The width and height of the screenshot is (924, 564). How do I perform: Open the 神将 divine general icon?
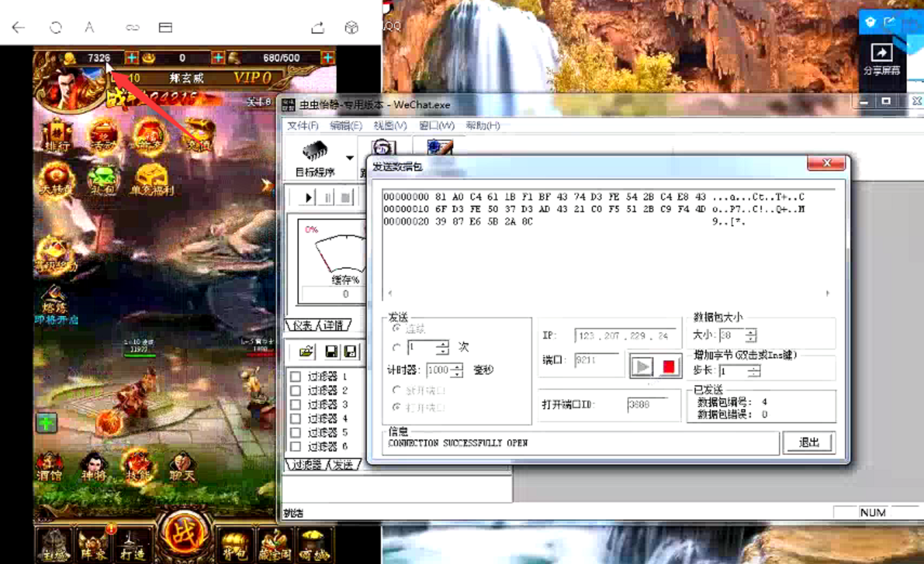(93, 467)
